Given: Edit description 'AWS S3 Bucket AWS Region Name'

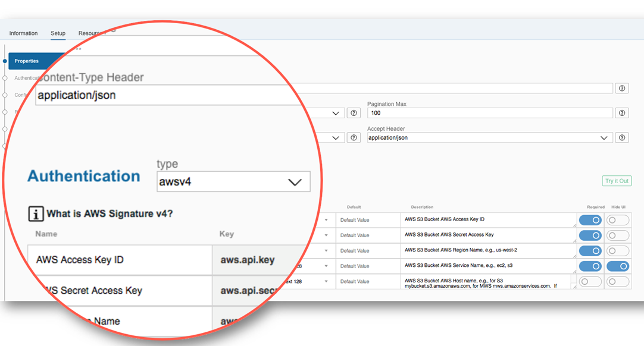Looking at the screenshot, I should click(488, 251).
